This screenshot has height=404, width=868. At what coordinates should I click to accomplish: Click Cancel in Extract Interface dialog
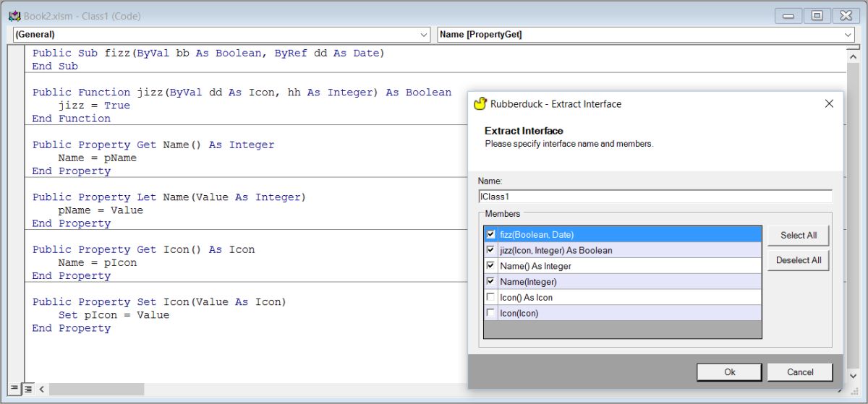tap(800, 372)
